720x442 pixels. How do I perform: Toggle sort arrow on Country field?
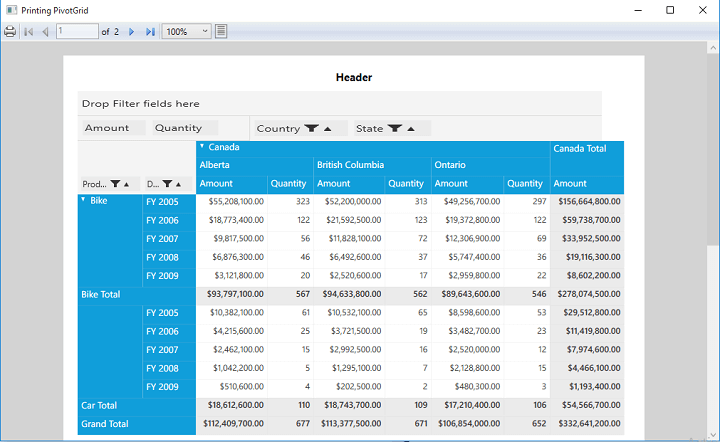tap(327, 129)
